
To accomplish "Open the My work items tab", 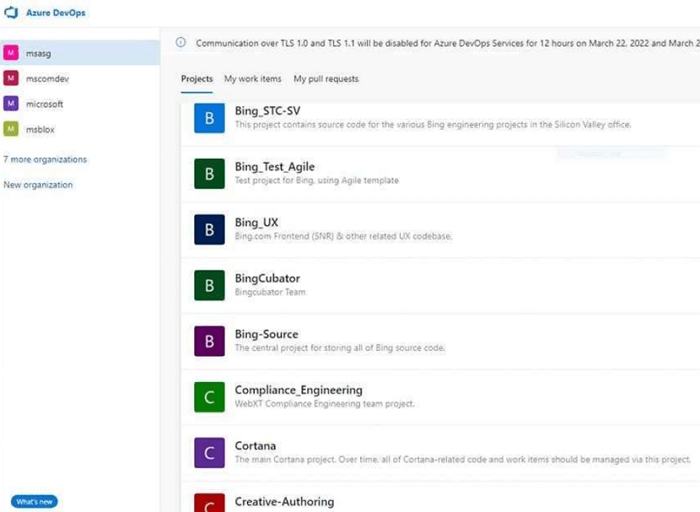I will 253,79.
